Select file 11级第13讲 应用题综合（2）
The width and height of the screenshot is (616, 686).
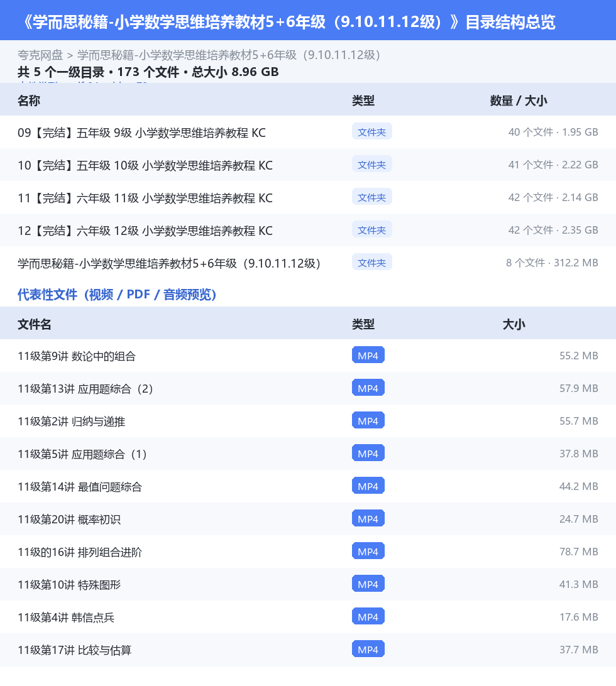(85, 389)
